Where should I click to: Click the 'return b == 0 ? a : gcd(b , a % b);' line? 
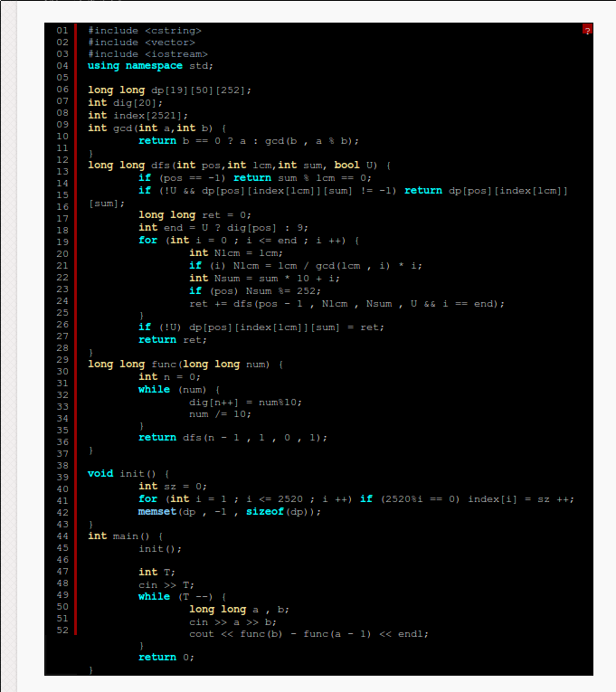coord(249,141)
